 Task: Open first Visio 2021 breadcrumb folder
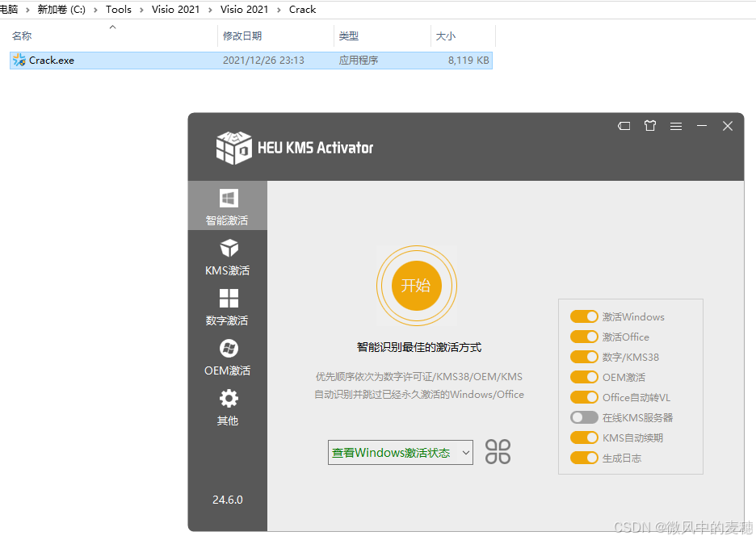[175, 9]
